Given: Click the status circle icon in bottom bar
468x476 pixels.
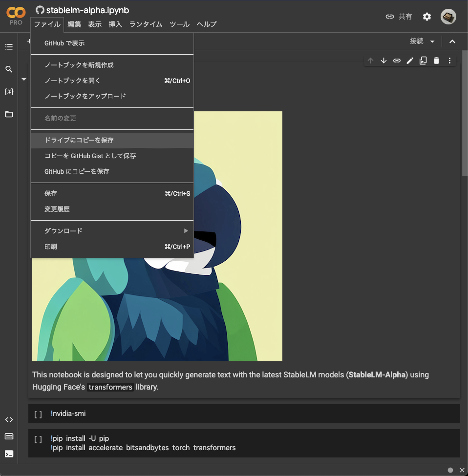Looking at the screenshot, I should pyautogui.click(x=450, y=470).
